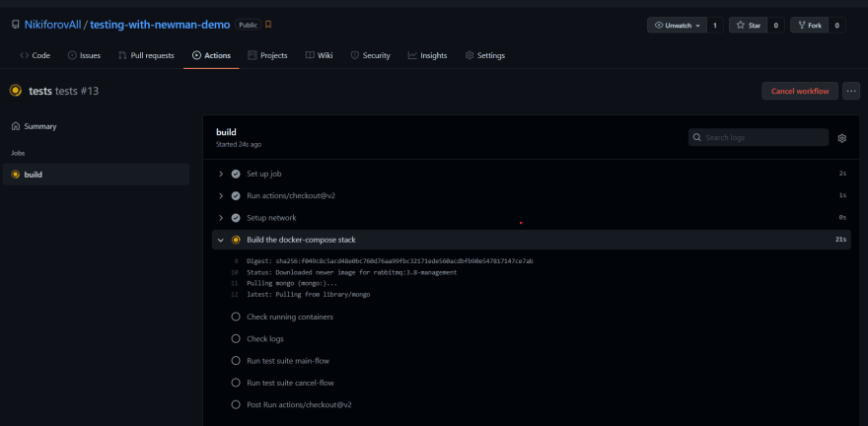Click the success icon of Setup network
This screenshot has width=868, height=426.
point(236,218)
